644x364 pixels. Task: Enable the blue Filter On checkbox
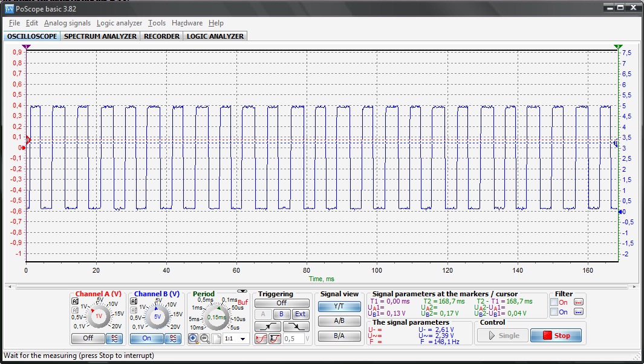(554, 312)
